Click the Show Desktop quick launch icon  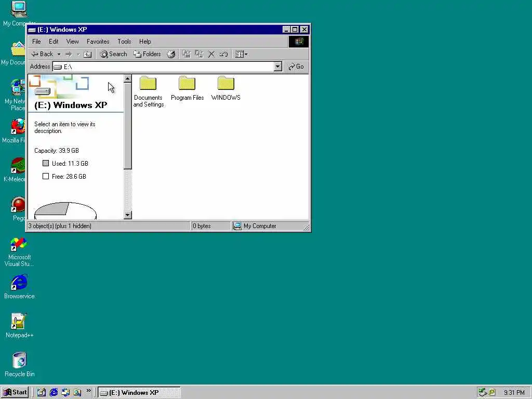point(42,393)
